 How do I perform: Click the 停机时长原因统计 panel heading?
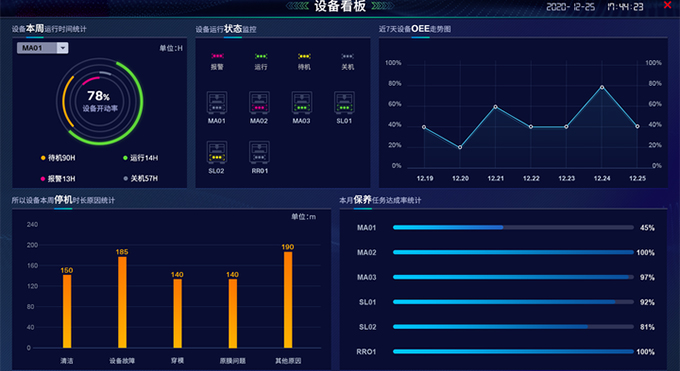(x=63, y=200)
